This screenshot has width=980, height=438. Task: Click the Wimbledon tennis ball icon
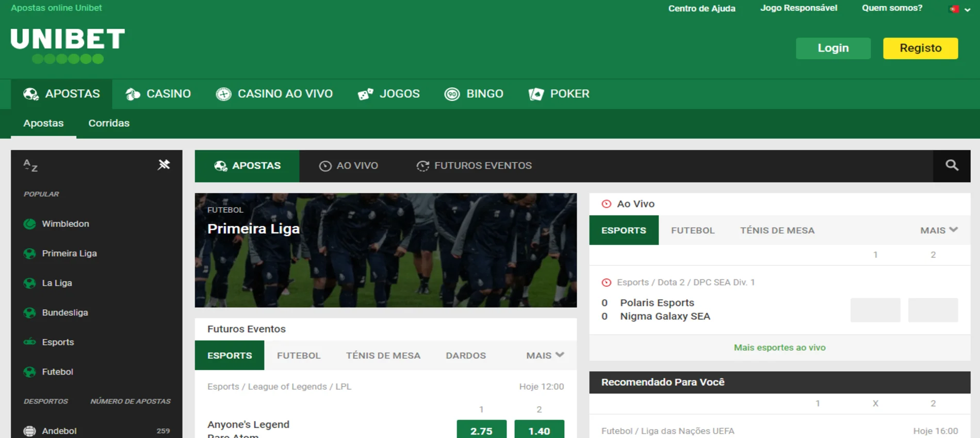tap(30, 224)
